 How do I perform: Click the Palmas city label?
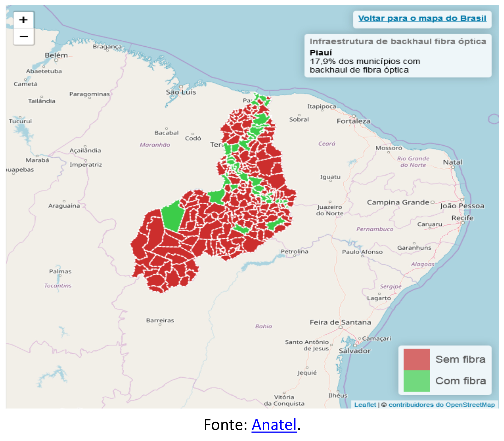coord(60,271)
